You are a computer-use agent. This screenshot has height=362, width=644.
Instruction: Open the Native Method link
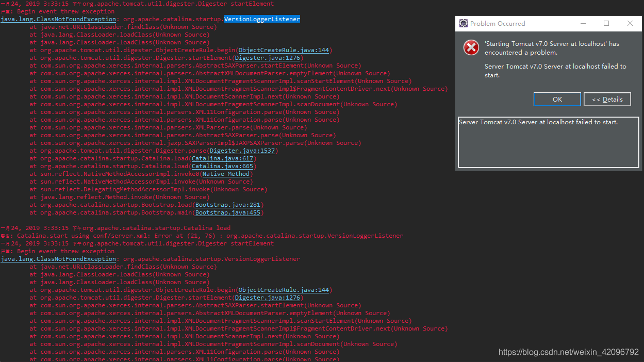click(226, 174)
